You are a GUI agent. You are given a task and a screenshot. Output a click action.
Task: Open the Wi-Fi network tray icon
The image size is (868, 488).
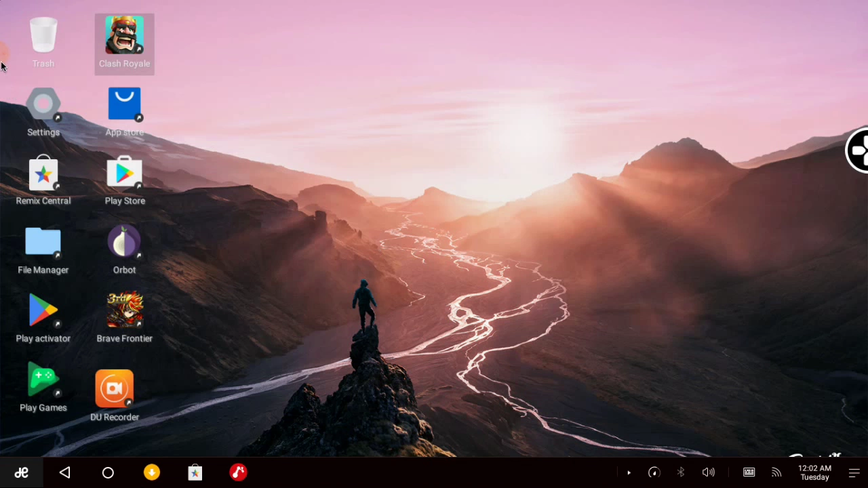click(x=776, y=472)
